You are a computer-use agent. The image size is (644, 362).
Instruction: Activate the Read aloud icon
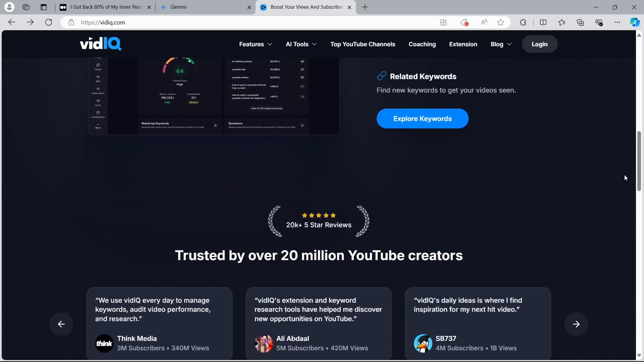(x=484, y=22)
